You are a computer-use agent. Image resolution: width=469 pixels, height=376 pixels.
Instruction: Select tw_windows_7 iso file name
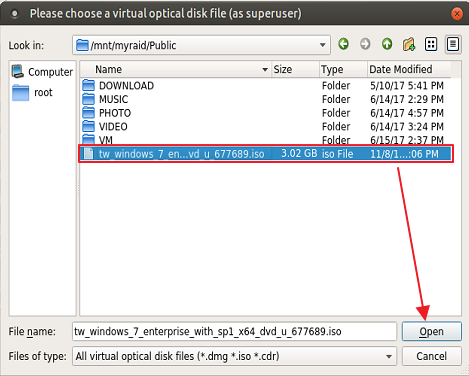(x=181, y=154)
